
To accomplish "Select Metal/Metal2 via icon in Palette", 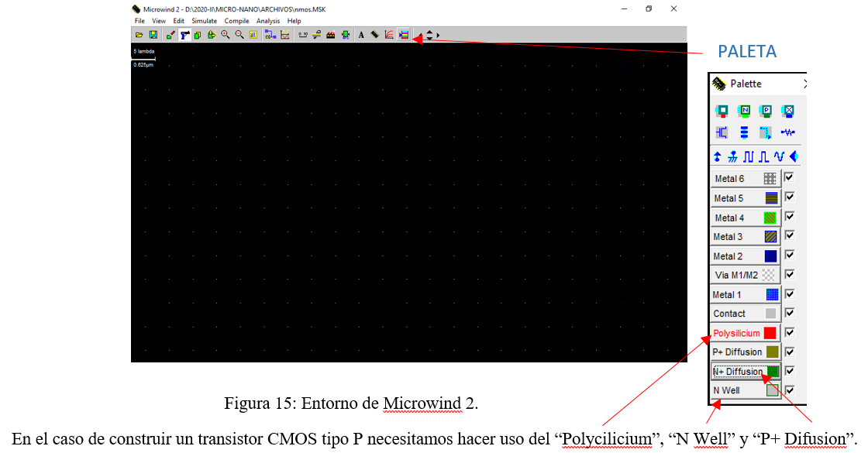I will tap(788, 112).
